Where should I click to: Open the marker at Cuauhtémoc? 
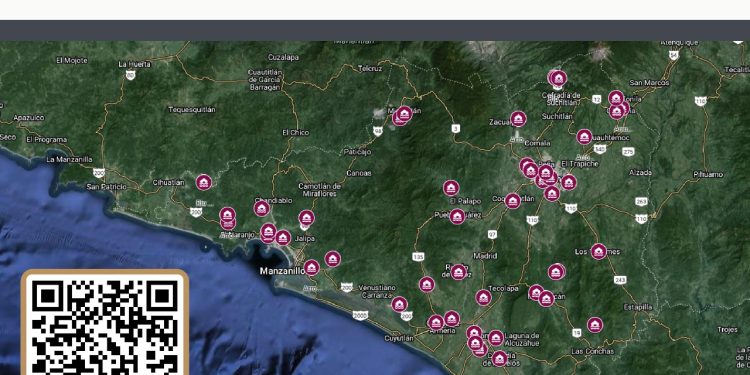click(584, 137)
